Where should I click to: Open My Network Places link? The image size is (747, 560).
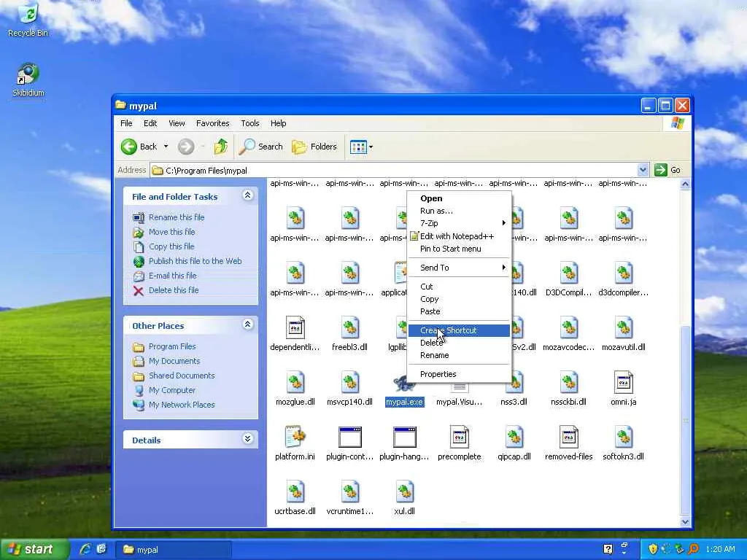click(x=182, y=405)
